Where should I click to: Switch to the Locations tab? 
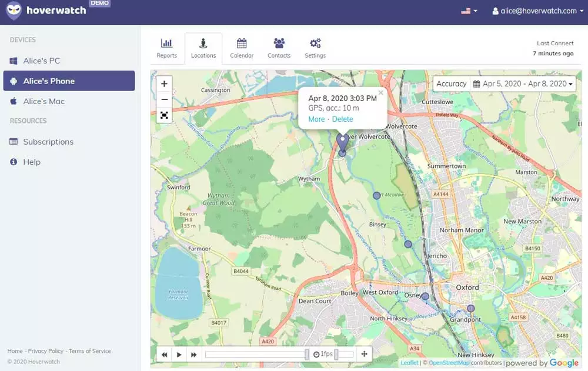pos(203,48)
